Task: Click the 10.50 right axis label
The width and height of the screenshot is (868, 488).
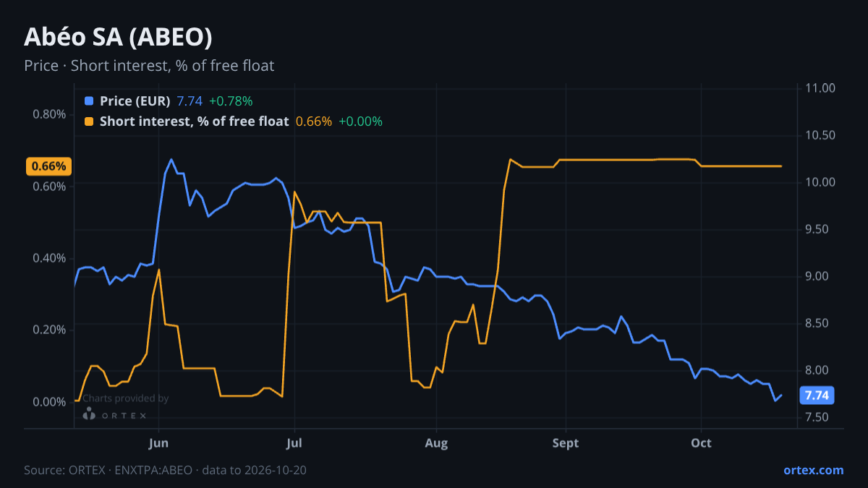Action: pos(819,135)
